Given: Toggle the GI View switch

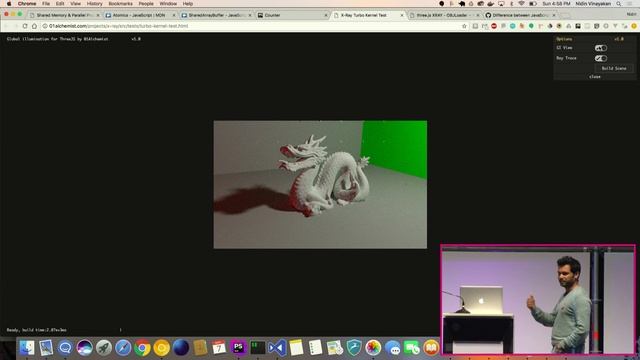Looking at the screenshot, I should click(x=600, y=48).
